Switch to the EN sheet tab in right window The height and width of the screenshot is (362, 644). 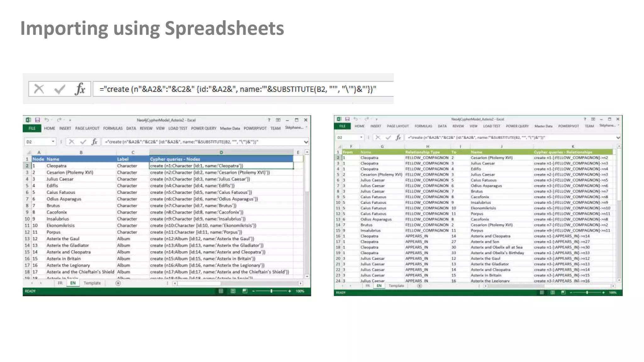(x=379, y=286)
